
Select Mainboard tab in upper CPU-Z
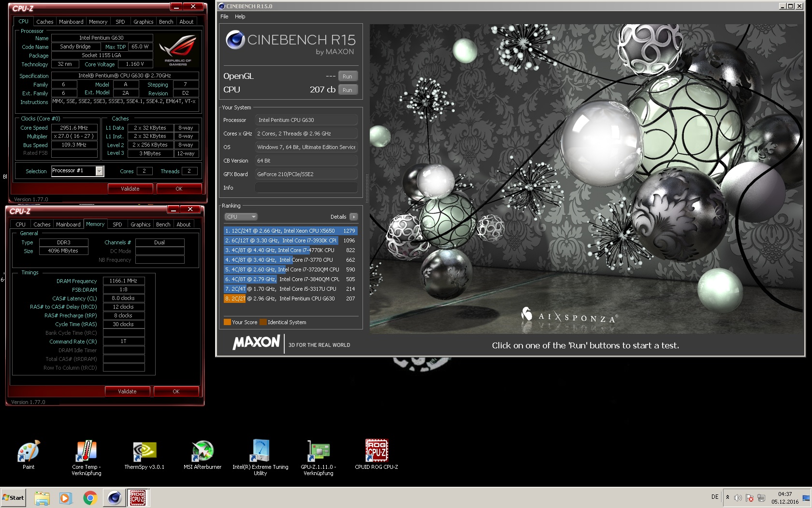[x=71, y=22]
